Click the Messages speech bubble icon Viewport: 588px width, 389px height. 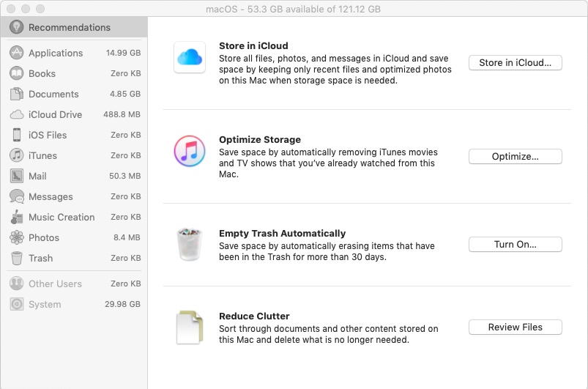pyautogui.click(x=16, y=196)
